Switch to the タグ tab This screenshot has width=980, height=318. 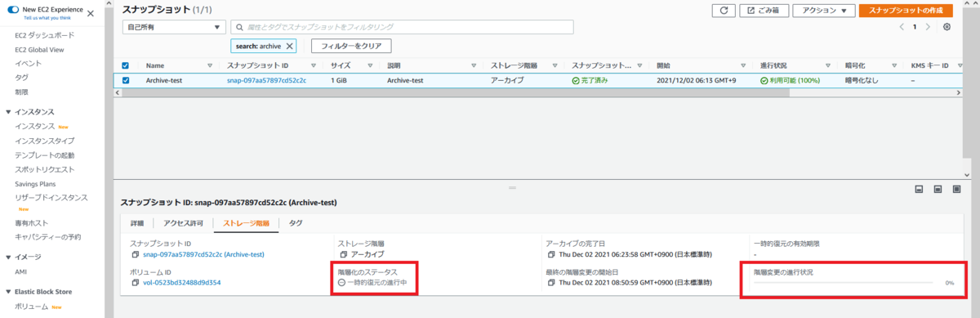295,222
